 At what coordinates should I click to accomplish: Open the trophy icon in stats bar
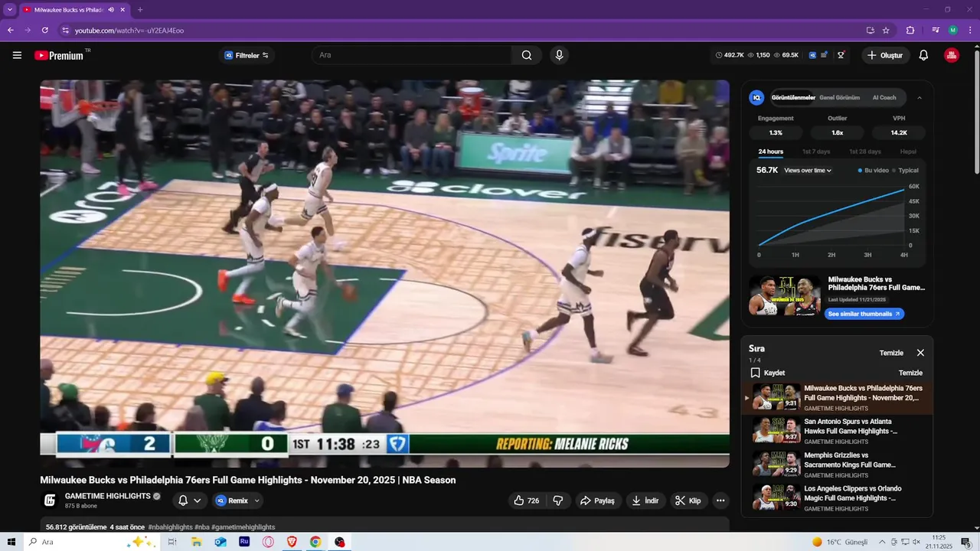click(x=841, y=55)
